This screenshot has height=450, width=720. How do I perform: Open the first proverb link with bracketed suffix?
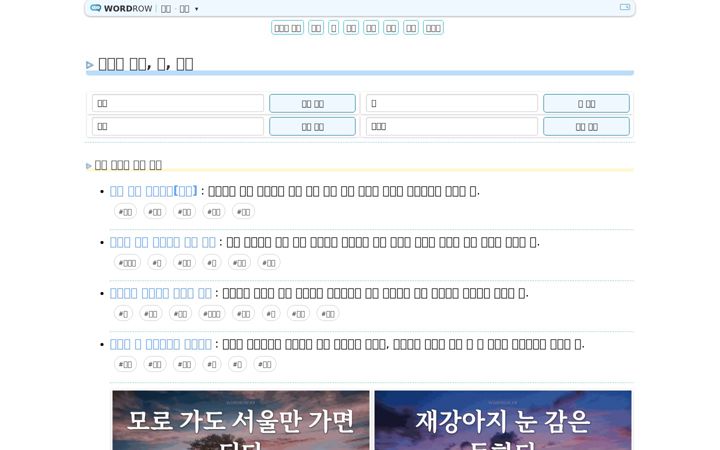(153, 191)
